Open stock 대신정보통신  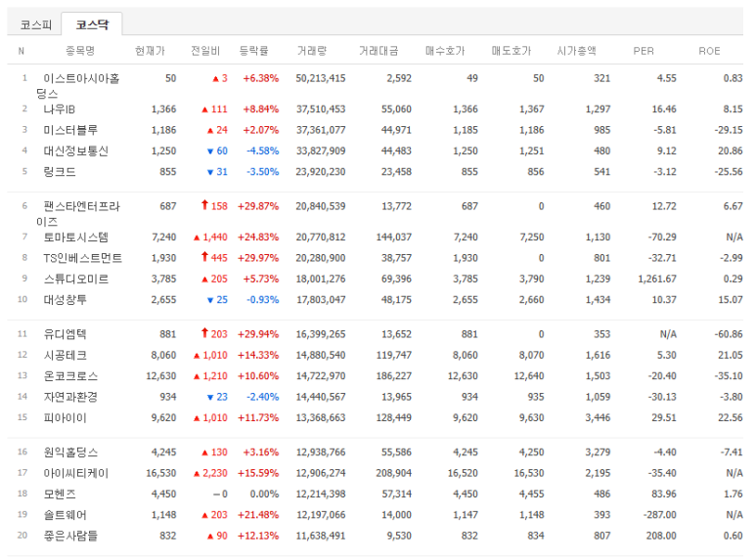[x=75, y=151]
